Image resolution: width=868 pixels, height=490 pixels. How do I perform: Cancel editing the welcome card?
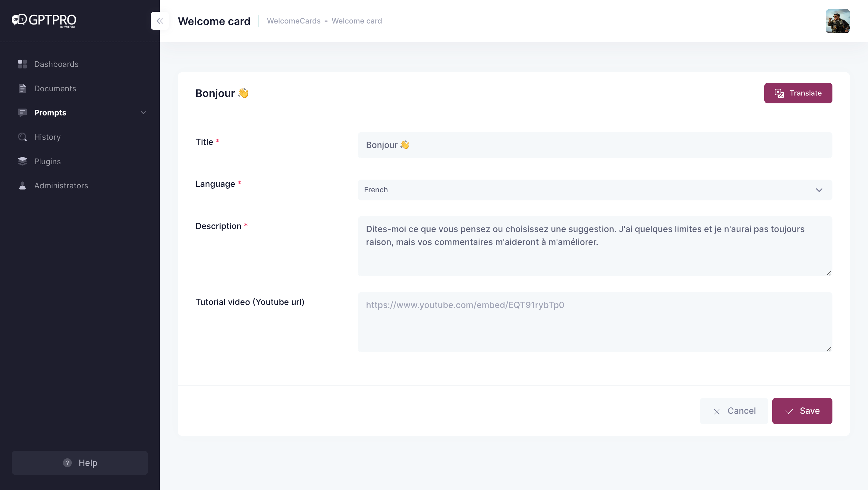pyautogui.click(x=734, y=411)
